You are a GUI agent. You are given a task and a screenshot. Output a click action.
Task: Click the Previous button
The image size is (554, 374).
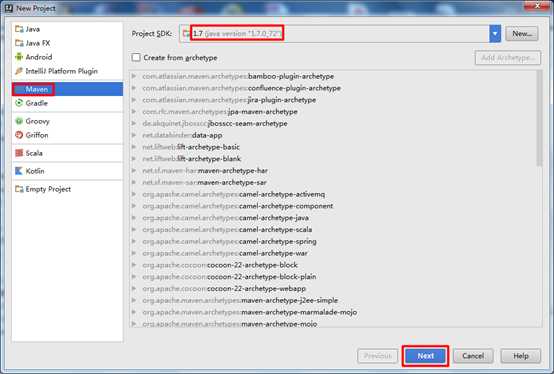coord(378,356)
